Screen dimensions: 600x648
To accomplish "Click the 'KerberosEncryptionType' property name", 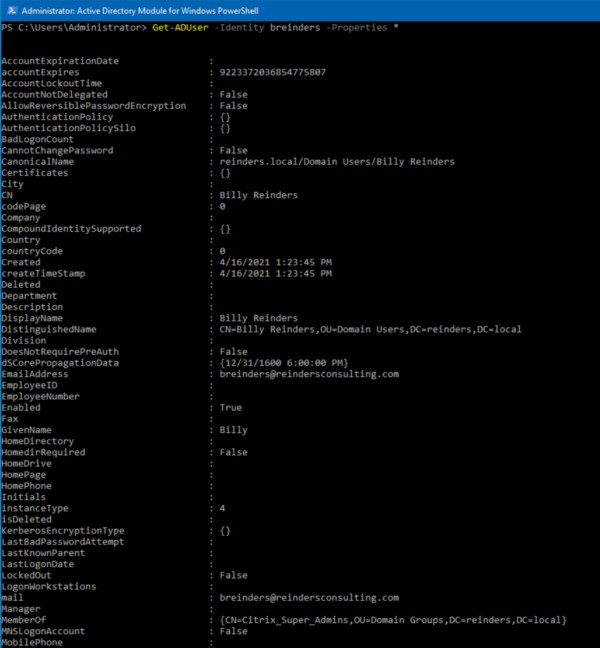I will [63, 530].
